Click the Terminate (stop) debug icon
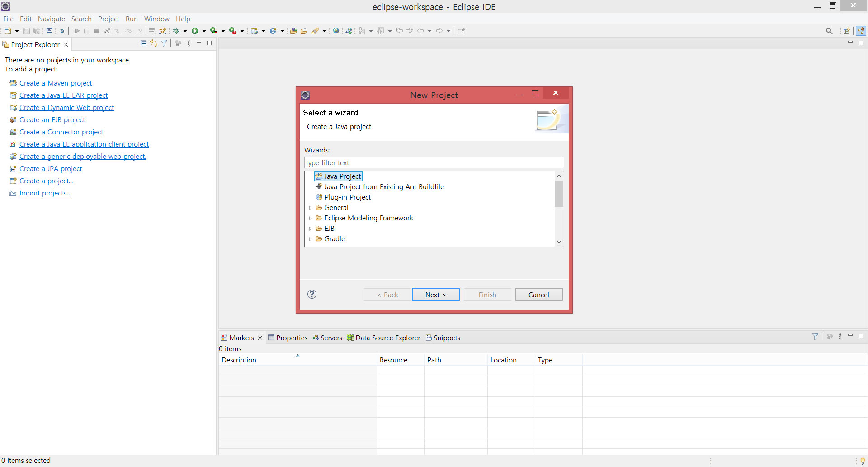 click(x=97, y=31)
